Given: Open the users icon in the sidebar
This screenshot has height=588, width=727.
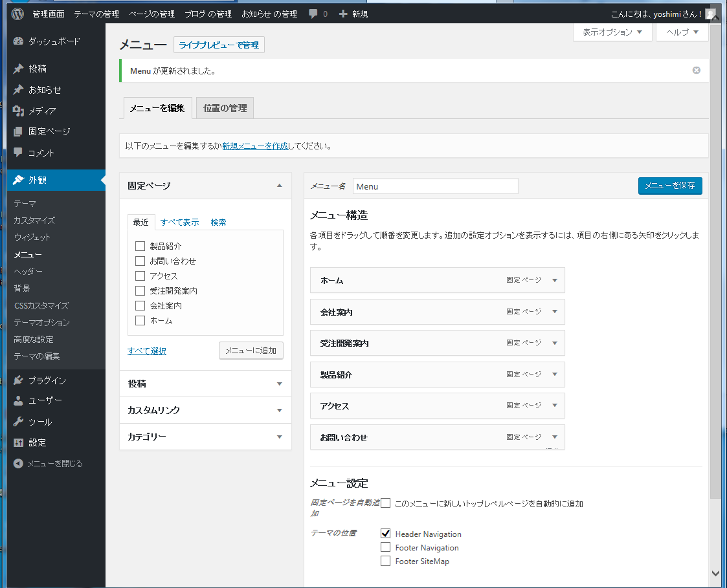Looking at the screenshot, I should click(x=18, y=400).
